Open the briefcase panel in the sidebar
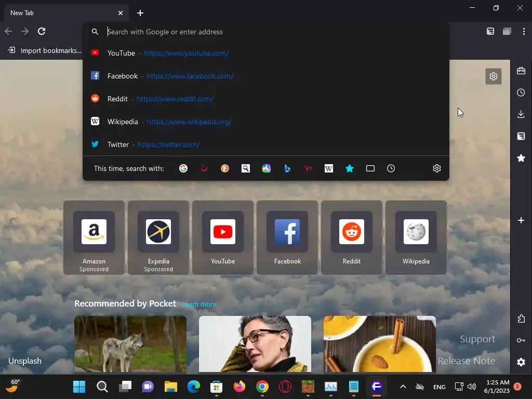Screen dimensions: 532x399 pyautogui.click(x=521, y=71)
